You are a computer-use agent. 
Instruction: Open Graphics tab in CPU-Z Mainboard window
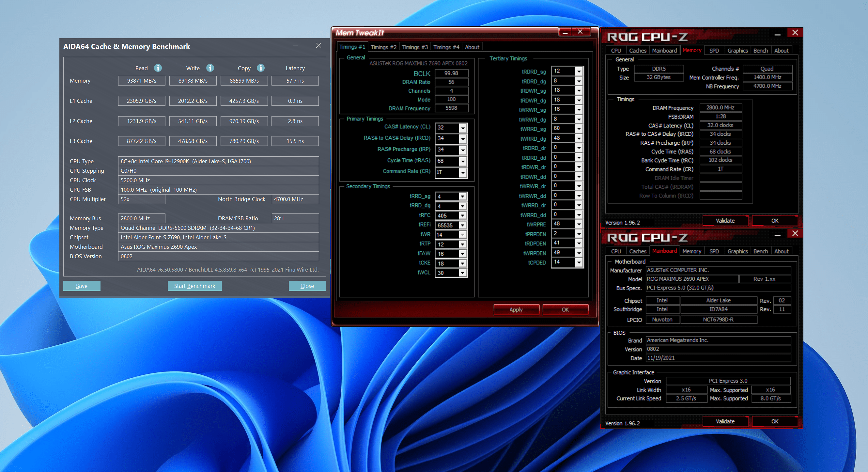737,252
